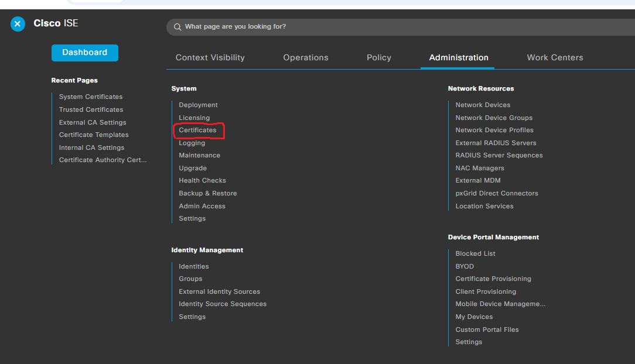The height and width of the screenshot is (364, 635).
Task: Open External RADIUS Servers
Action: pos(496,143)
